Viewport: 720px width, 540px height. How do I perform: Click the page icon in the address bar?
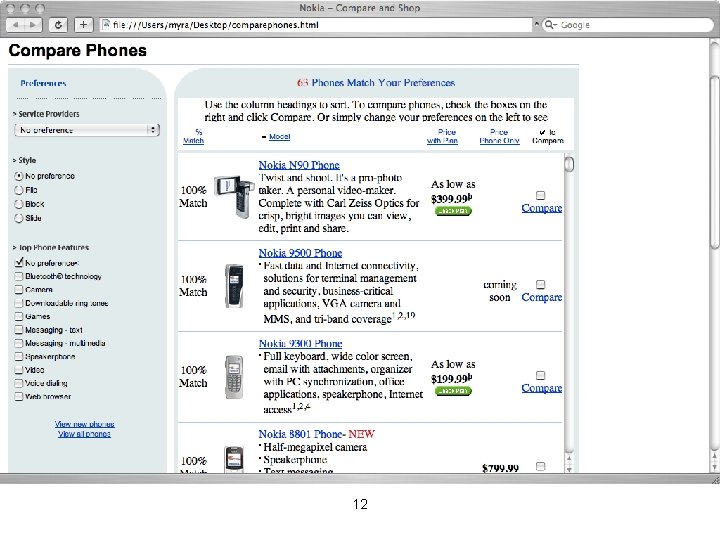106,24
